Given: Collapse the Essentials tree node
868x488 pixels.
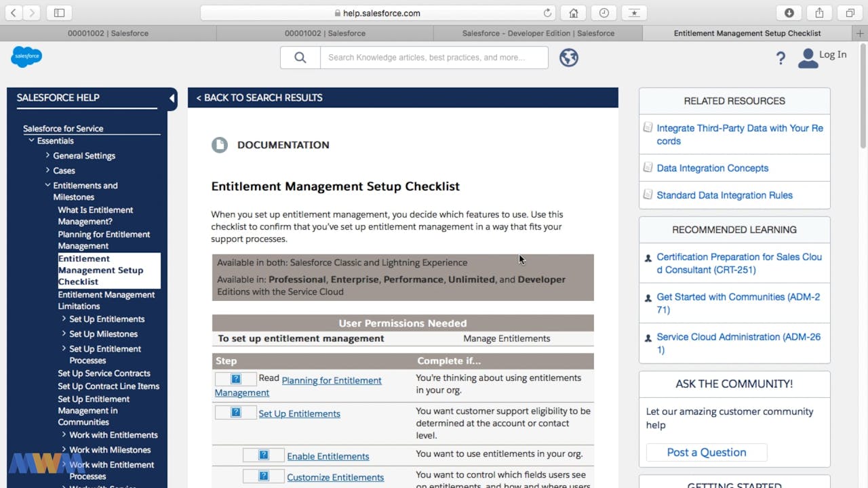Looking at the screenshot, I should point(31,140).
